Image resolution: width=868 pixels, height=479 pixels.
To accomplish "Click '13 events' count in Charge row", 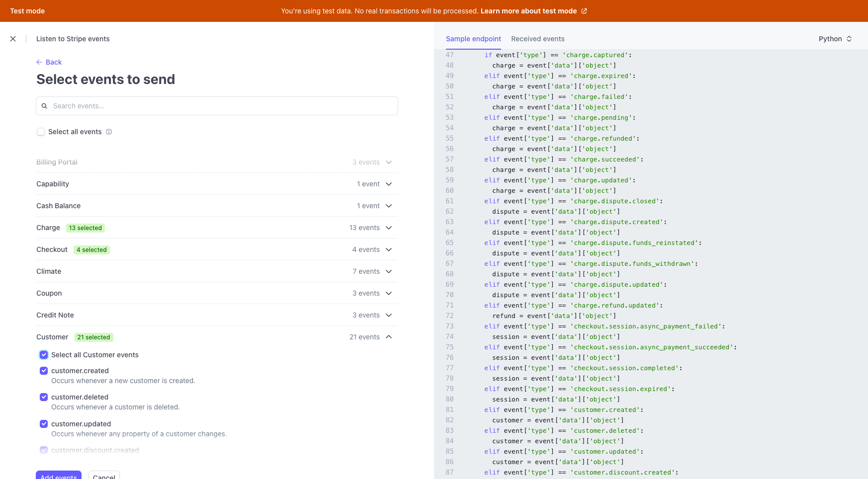I will pyautogui.click(x=364, y=228).
